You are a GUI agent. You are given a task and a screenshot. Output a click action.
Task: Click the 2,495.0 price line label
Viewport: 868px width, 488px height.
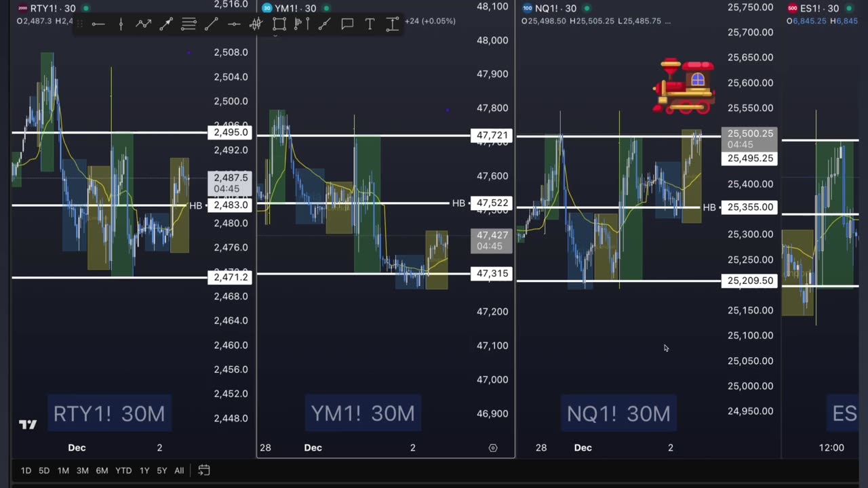(x=231, y=132)
